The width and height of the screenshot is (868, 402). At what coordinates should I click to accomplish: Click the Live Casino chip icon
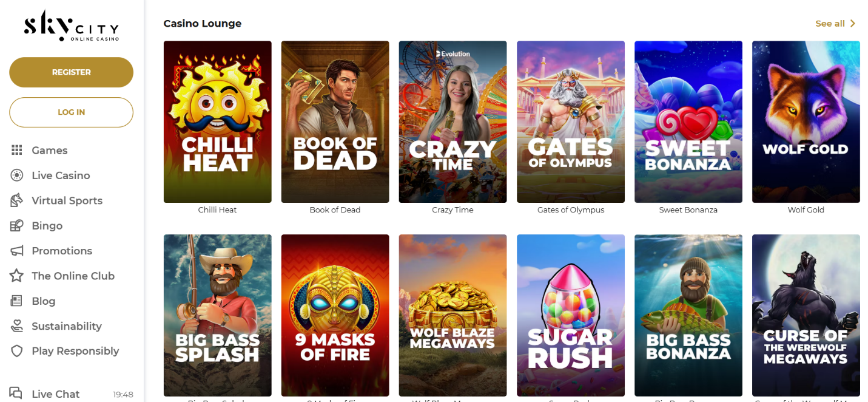[x=16, y=175]
